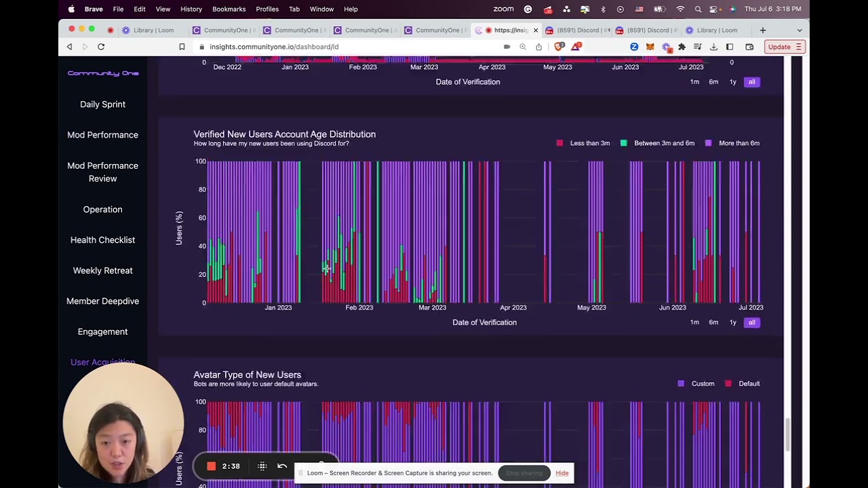Open a new browser tab
Screen dimensions: 868x488
click(x=762, y=30)
